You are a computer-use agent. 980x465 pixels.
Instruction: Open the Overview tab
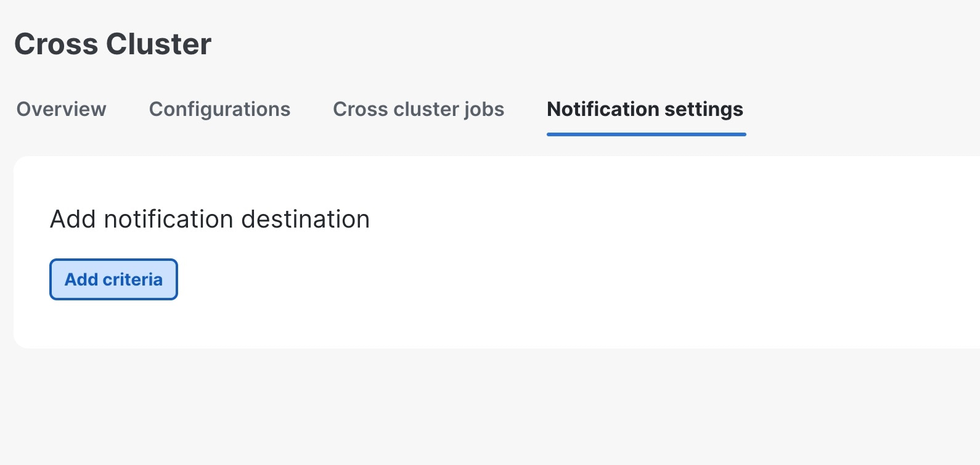point(61,109)
